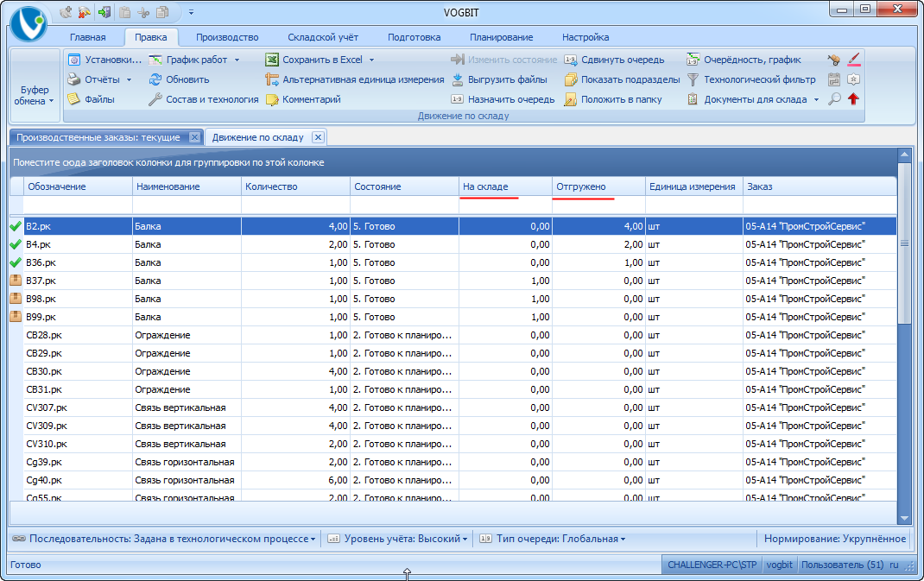Image resolution: width=924 pixels, height=581 pixels.
Task: Open the Уровень учёта: Высокий dropdown
Action: [398, 539]
